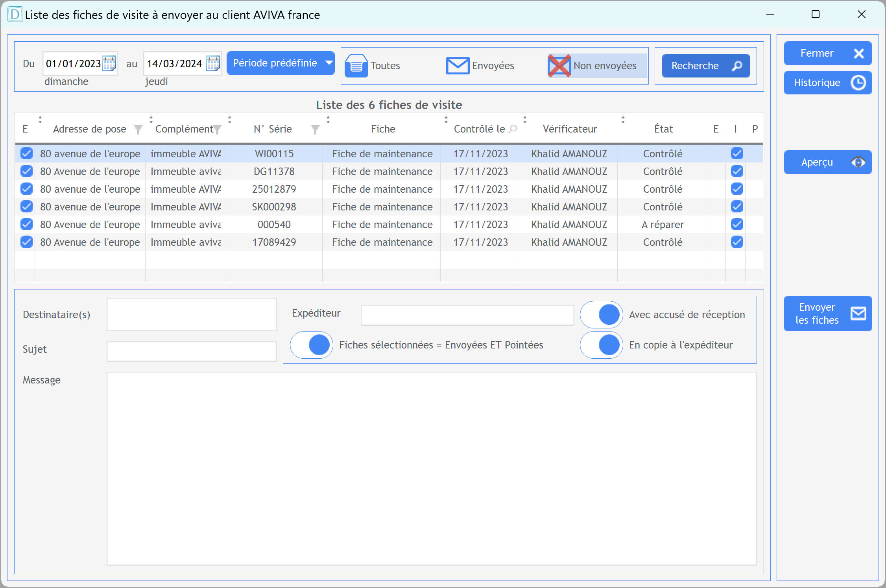Open the calendar picker for the end date

click(x=213, y=63)
